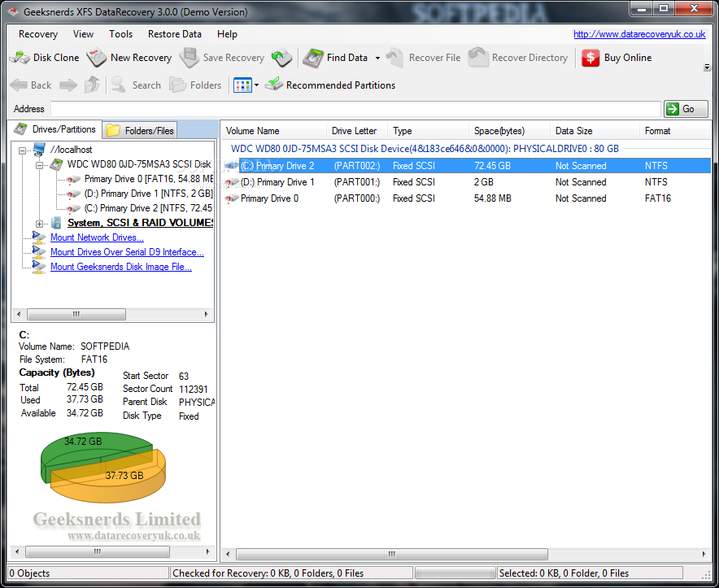Collapse the WDC WD80 disk node
Viewport: 719px width, 588px height.
(x=39, y=165)
